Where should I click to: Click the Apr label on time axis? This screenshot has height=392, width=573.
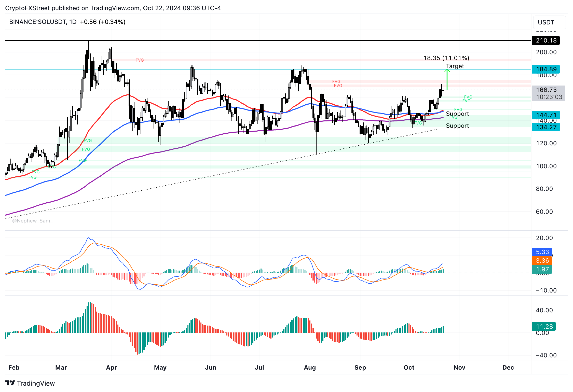tap(112, 368)
